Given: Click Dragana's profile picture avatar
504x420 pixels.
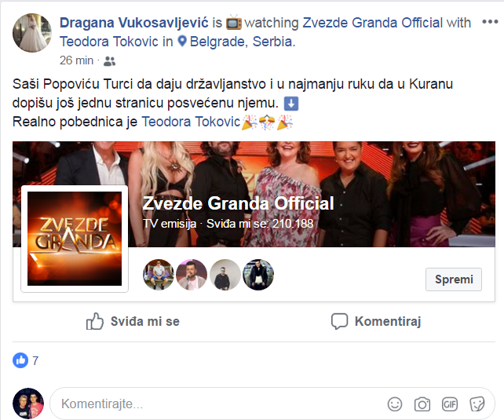Looking at the screenshot, I should click(32, 33).
